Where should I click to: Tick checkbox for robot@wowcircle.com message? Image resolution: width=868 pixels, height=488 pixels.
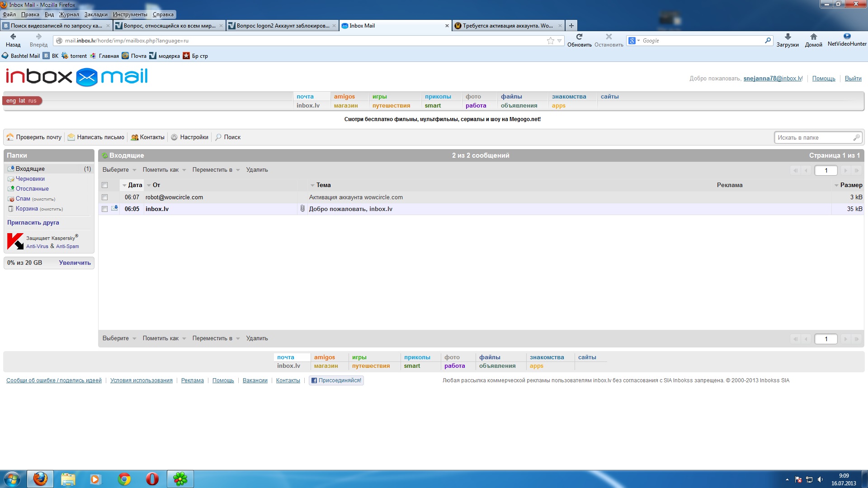click(x=105, y=197)
